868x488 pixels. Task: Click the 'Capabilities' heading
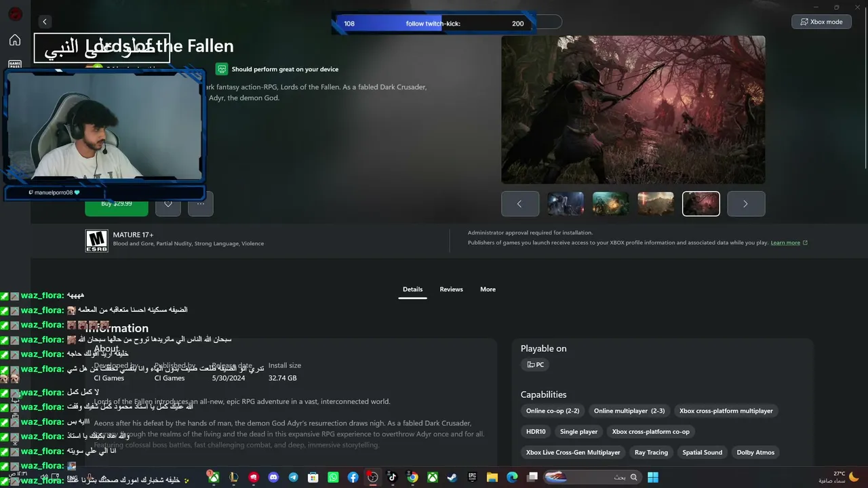click(x=543, y=394)
